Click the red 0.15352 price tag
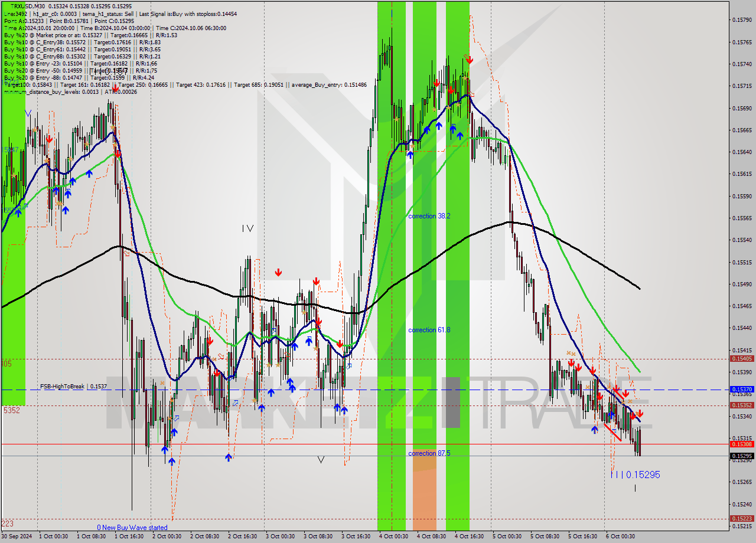The image size is (756, 543). tap(742, 405)
